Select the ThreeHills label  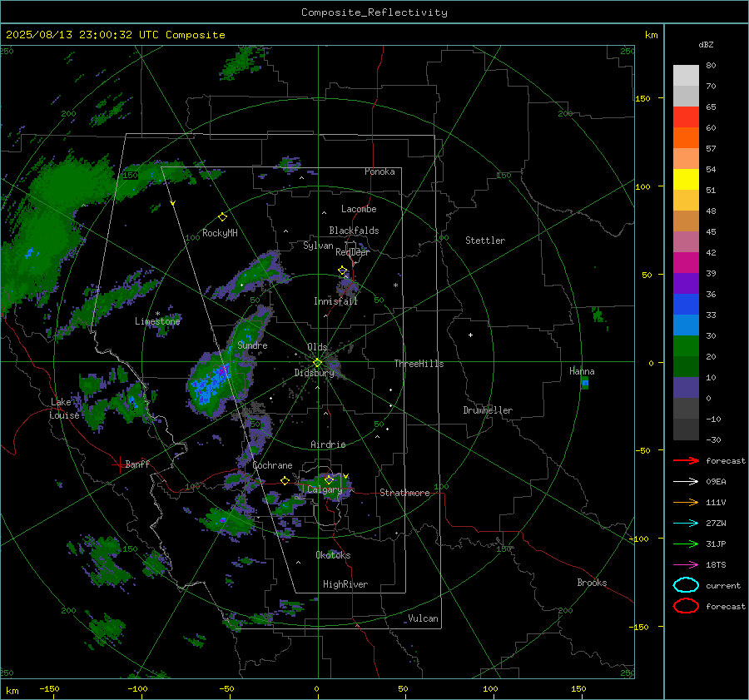(419, 364)
